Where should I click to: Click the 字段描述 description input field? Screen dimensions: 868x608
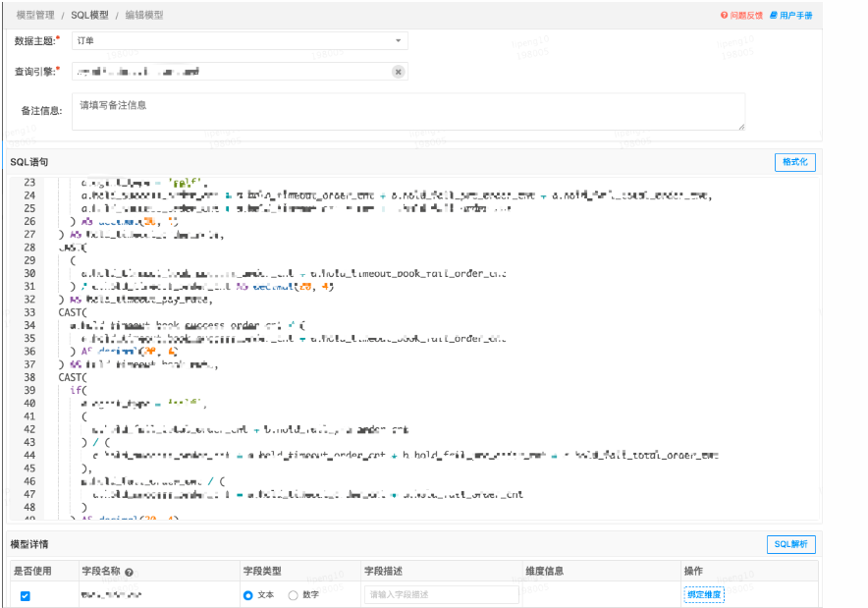pyautogui.click(x=441, y=595)
